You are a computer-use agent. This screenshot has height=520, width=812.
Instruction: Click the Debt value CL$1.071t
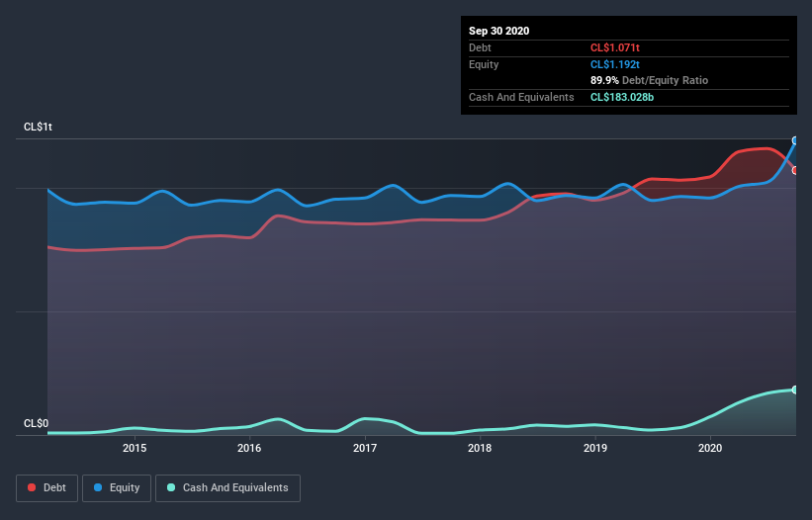615,47
